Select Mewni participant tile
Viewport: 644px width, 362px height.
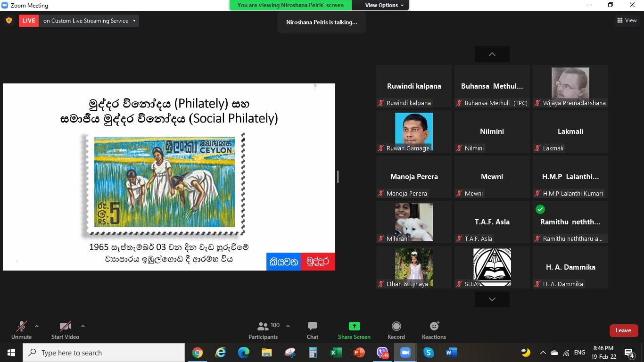coord(492,177)
